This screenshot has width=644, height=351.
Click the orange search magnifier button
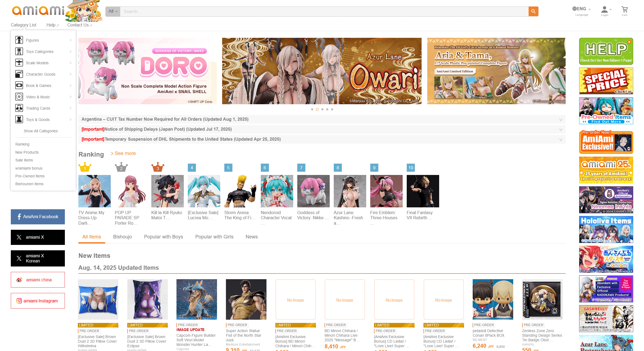(x=533, y=11)
